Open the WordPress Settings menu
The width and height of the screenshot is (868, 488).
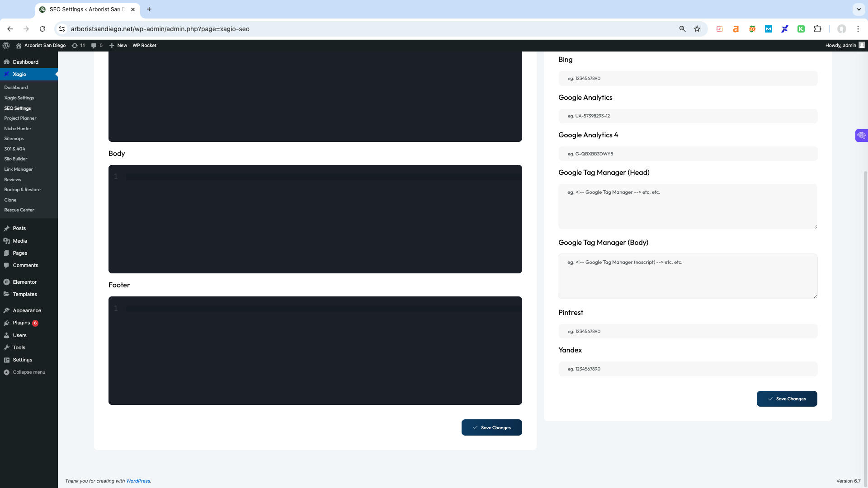23,360
